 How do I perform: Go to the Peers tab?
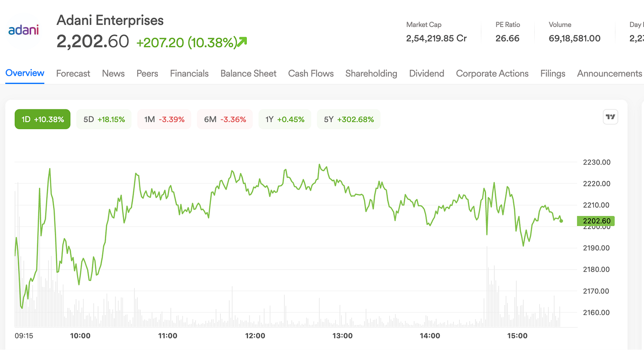[147, 73]
